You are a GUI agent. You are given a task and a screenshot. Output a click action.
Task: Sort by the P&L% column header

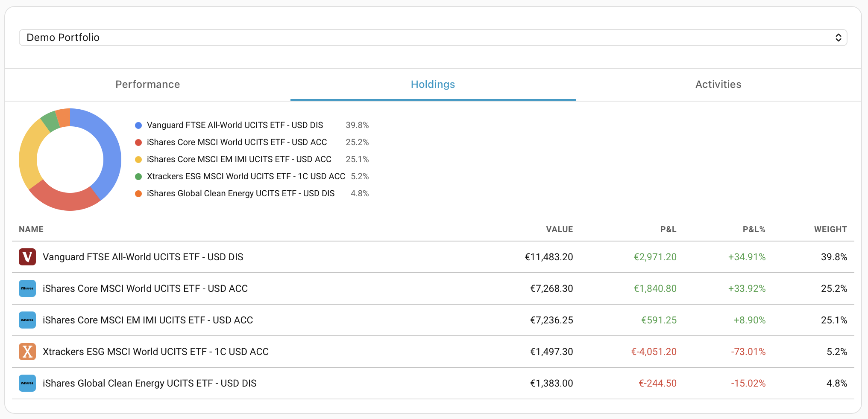[754, 229]
